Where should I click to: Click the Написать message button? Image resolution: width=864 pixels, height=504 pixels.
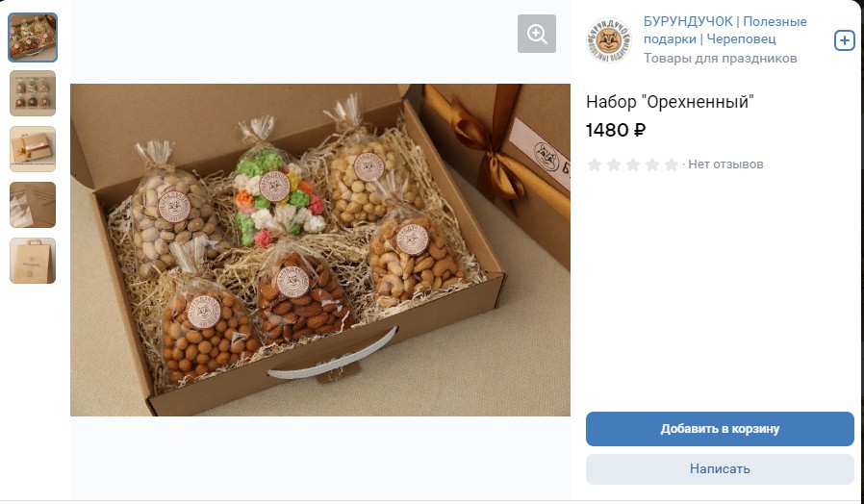720,468
